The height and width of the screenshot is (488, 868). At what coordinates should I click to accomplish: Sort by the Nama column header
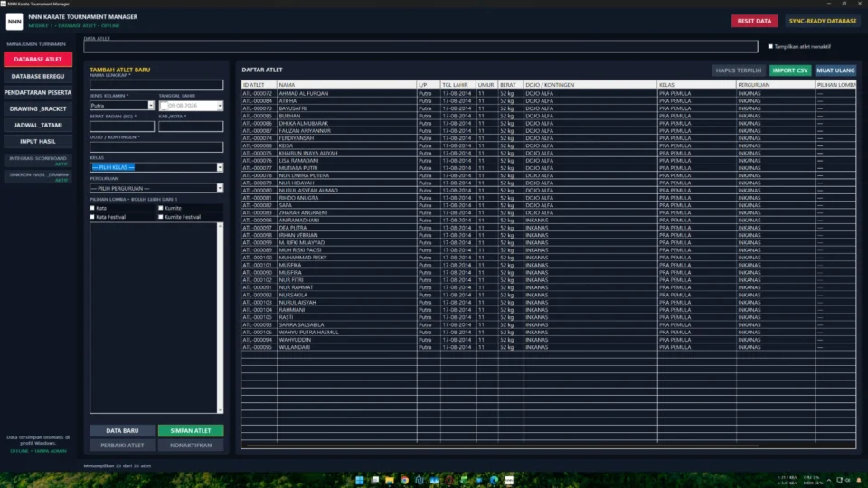tap(346, 85)
